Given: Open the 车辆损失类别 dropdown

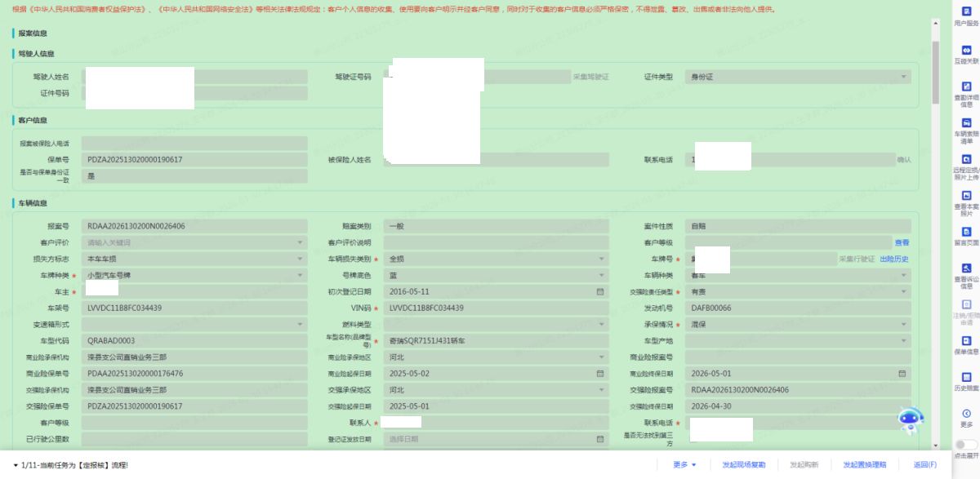Looking at the screenshot, I should click(601, 259).
